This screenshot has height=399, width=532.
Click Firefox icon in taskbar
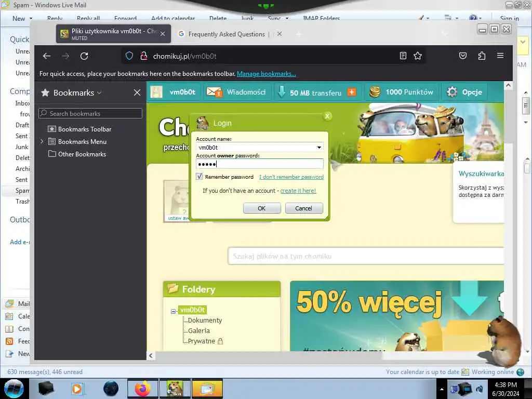(x=143, y=389)
